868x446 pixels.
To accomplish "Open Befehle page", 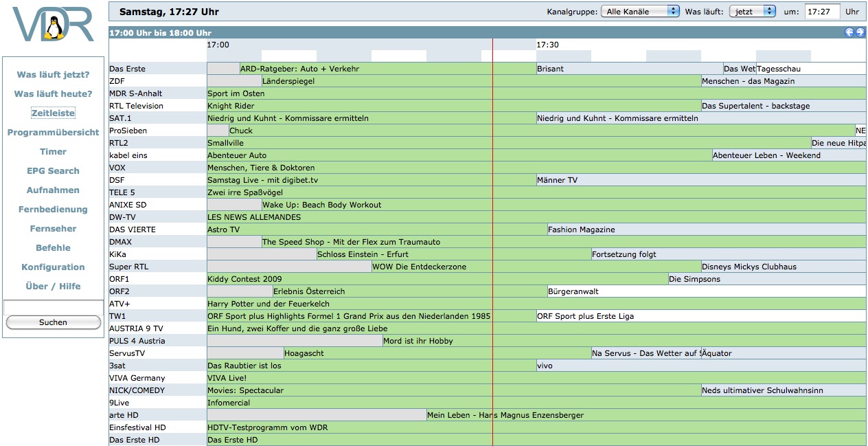I will point(53,247).
